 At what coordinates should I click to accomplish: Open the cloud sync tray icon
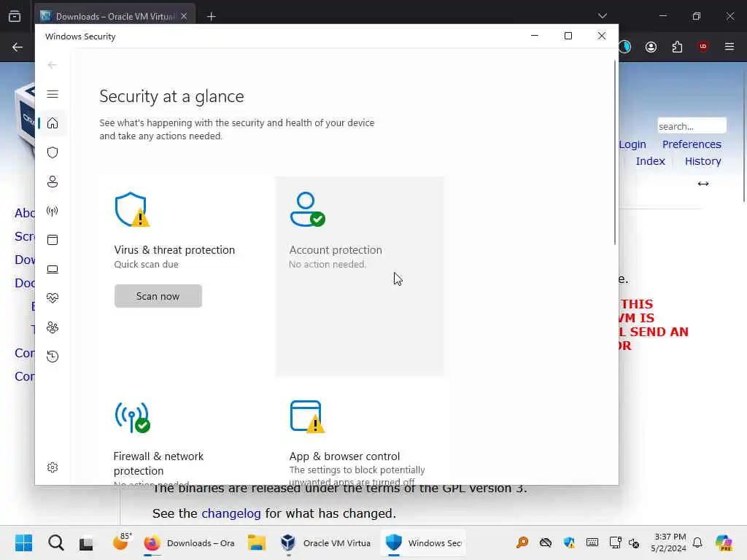[546, 542]
